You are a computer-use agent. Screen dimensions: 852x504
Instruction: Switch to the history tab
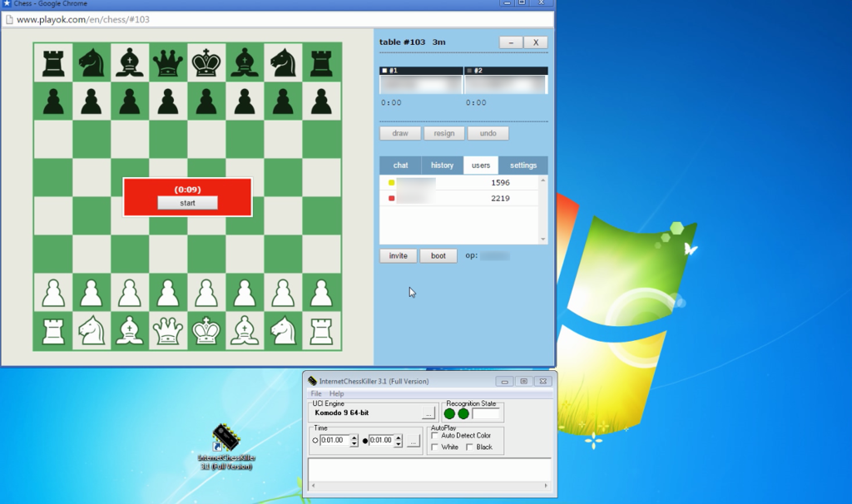pyautogui.click(x=443, y=166)
